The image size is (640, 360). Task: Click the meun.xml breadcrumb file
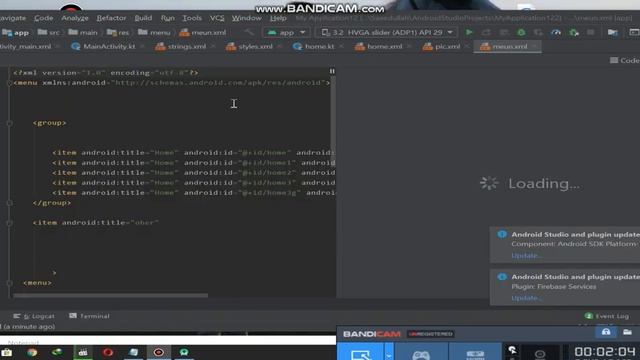coord(203,33)
